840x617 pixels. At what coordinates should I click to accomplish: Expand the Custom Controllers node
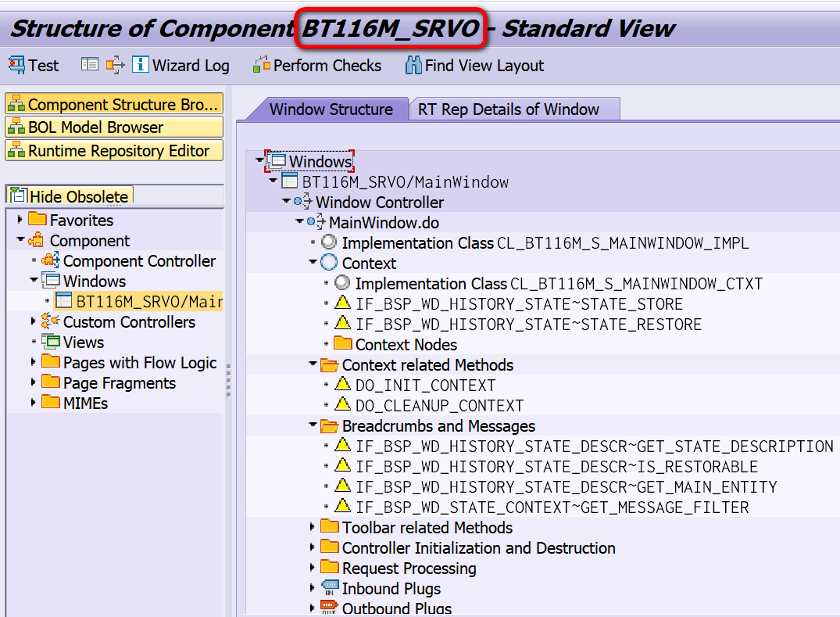click(34, 321)
